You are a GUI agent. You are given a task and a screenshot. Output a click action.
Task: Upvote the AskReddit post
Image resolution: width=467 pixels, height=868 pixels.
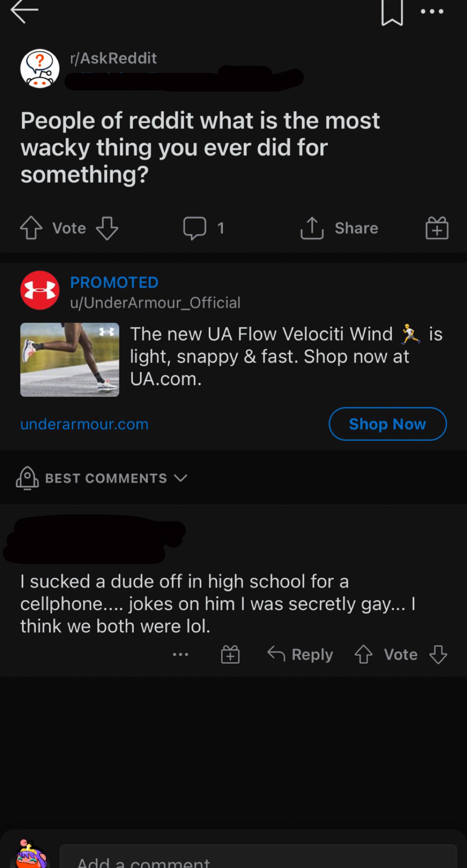pyautogui.click(x=31, y=228)
